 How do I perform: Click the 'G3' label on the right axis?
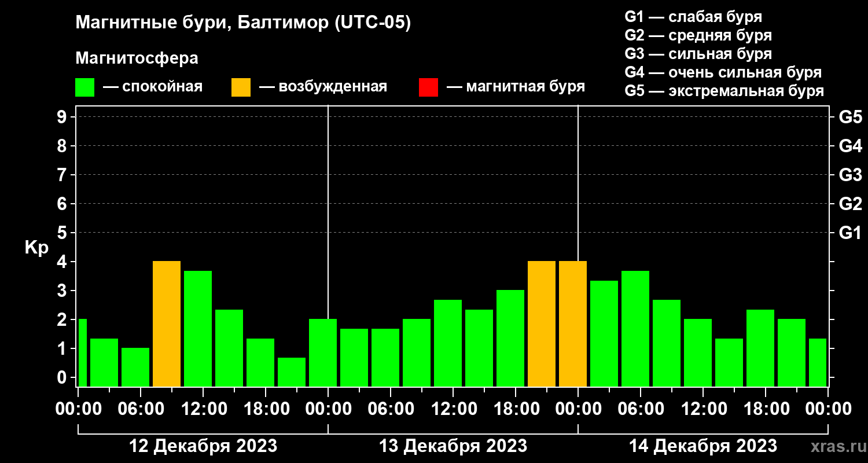tap(850, 175)
